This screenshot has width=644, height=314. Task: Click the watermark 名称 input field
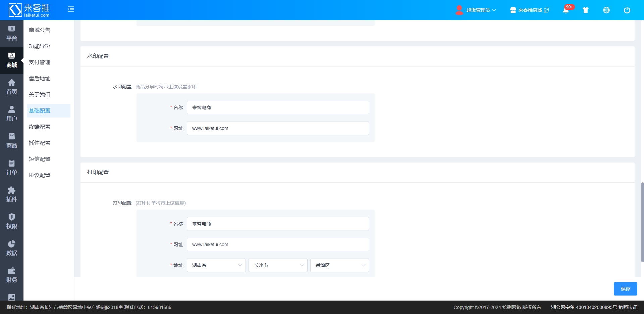click(278, 107)
